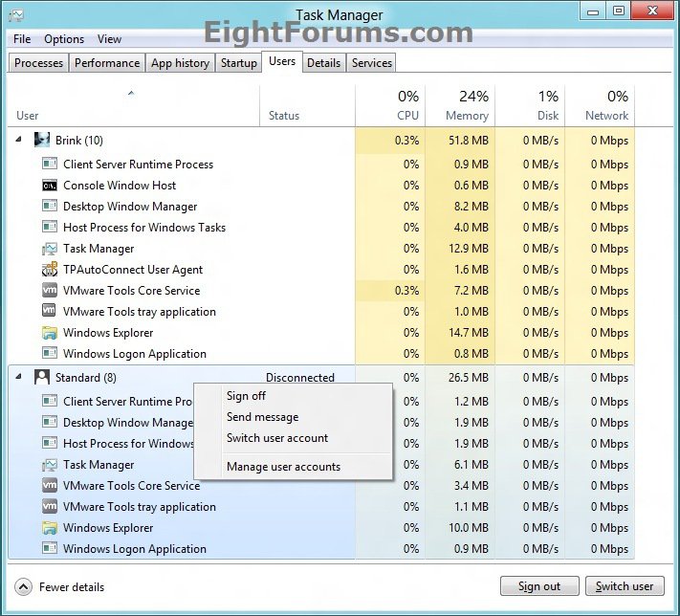The height and width of the screenshot is (616, 680).
Task: Collapse the Standard user process tree
Action: point(20,378)
